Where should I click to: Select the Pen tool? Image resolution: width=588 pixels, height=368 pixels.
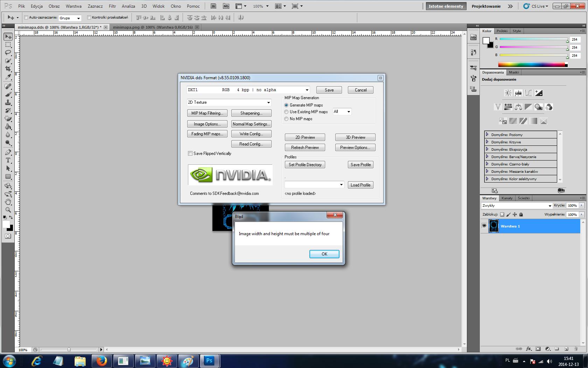point(8,152)
